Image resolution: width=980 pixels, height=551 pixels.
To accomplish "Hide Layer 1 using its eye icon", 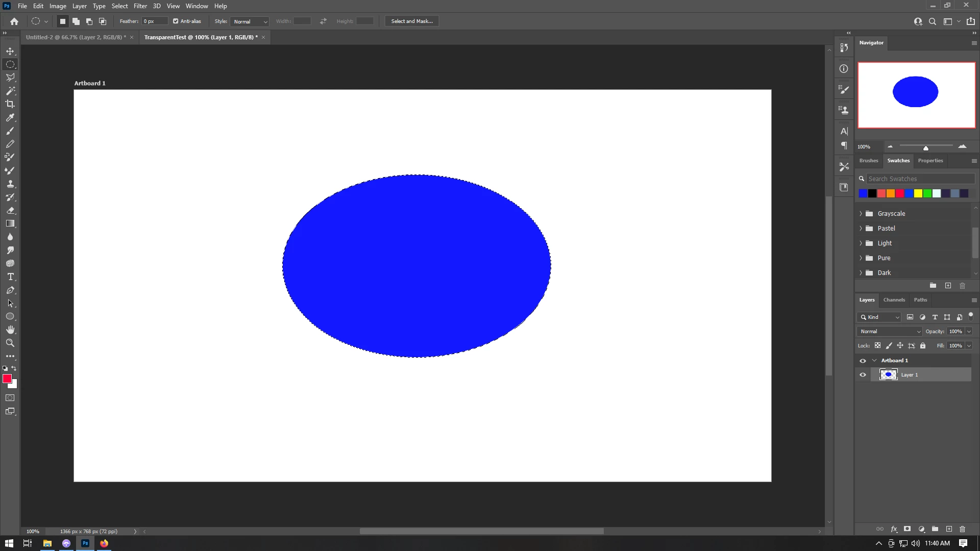I will click(x=863, y=375).
